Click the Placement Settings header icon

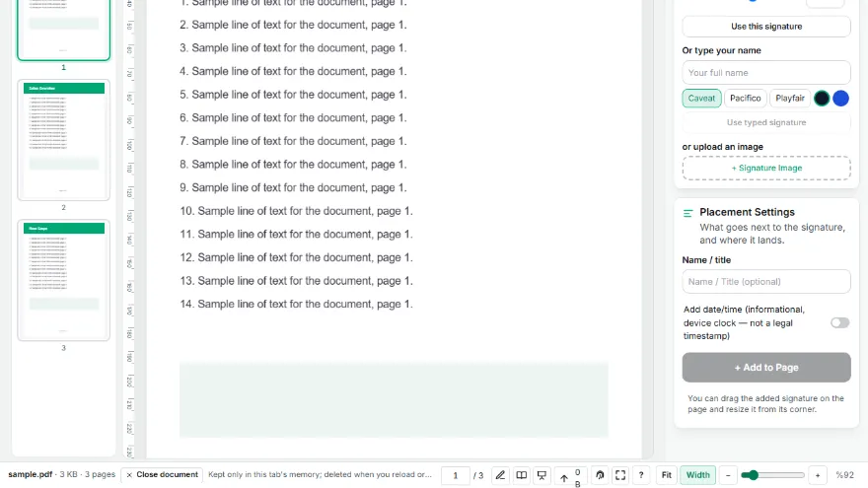click(x=688, y=213)
